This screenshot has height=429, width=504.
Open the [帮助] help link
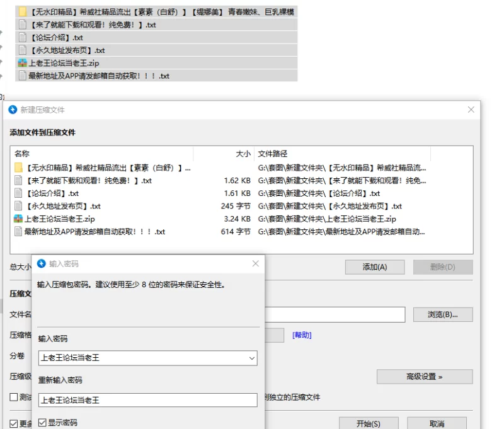click(302, 335)
